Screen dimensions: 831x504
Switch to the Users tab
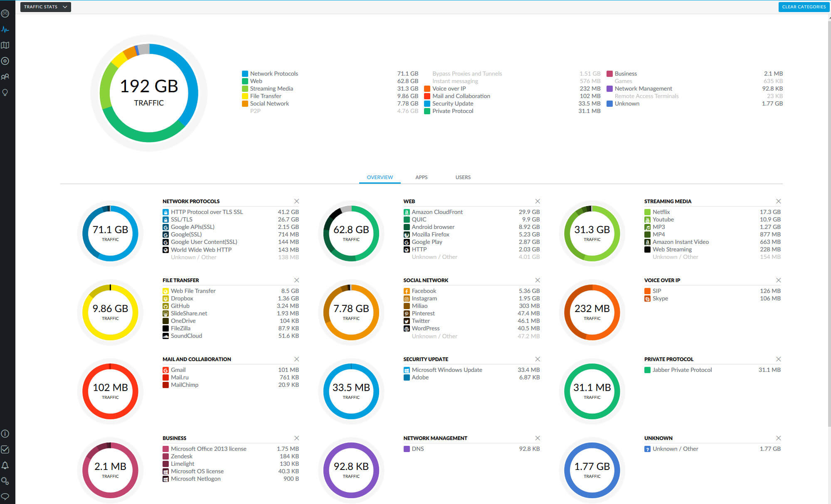(463, 177)
